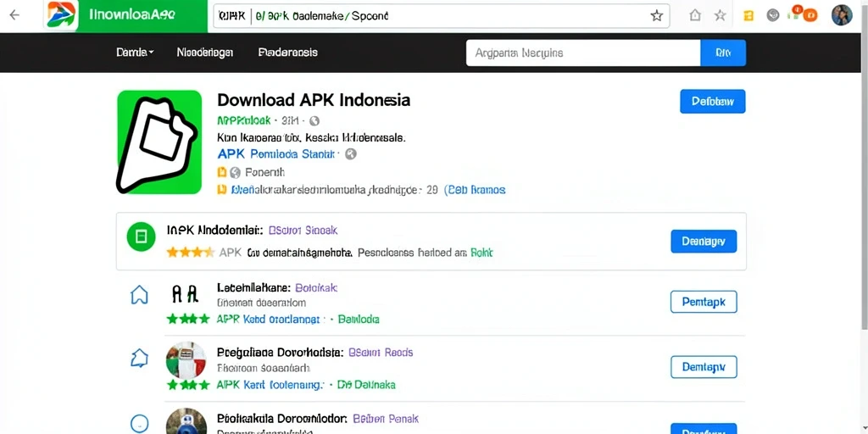Open the browser home icon

tap(695, 15)
